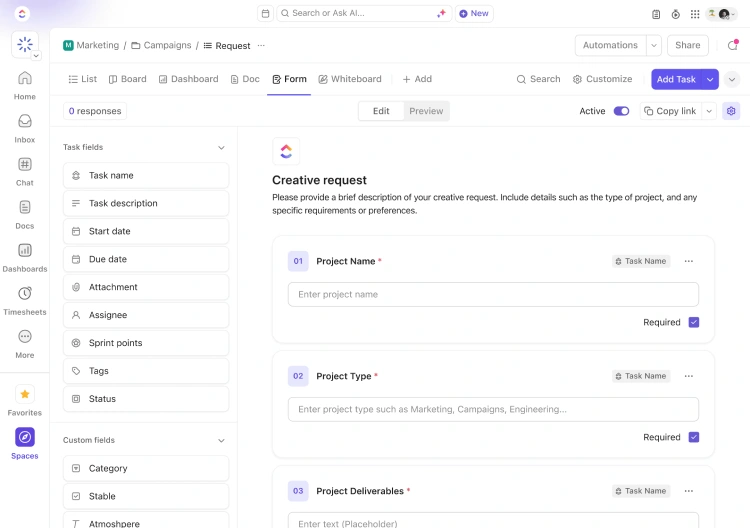Viewport: 750px width, 528px height.
Task: Open the Add Task dropdown arrow
Action: click(710, 79)
